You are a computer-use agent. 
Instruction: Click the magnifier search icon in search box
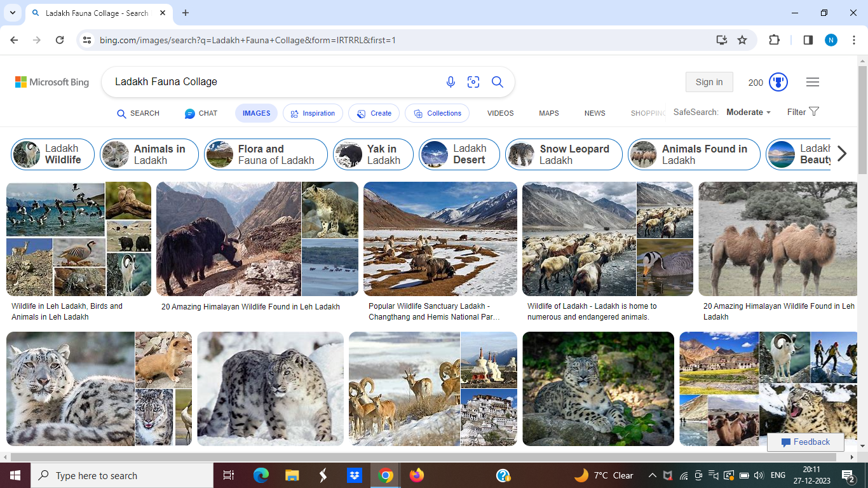click(498, 82)
